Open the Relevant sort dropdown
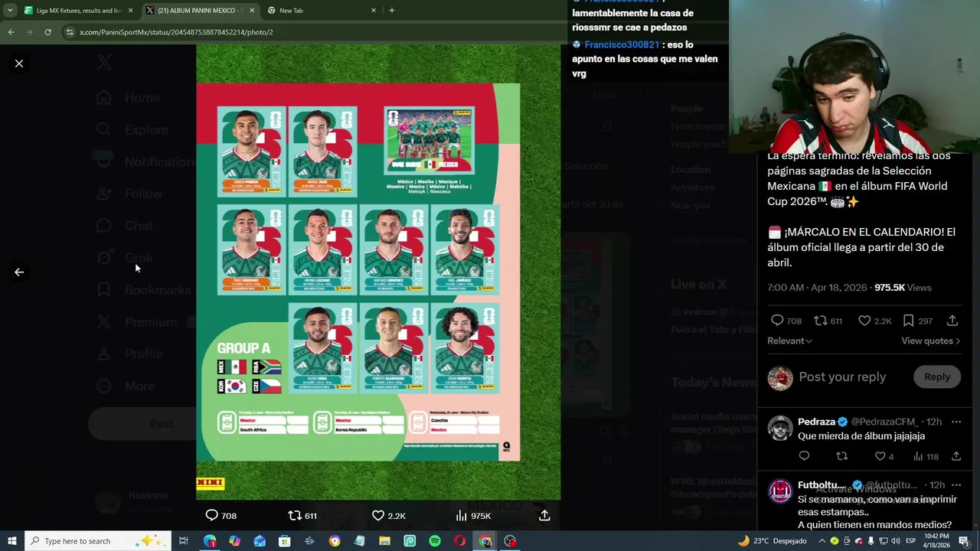Screen dimensions: 980x551 [x=789, y=341]
